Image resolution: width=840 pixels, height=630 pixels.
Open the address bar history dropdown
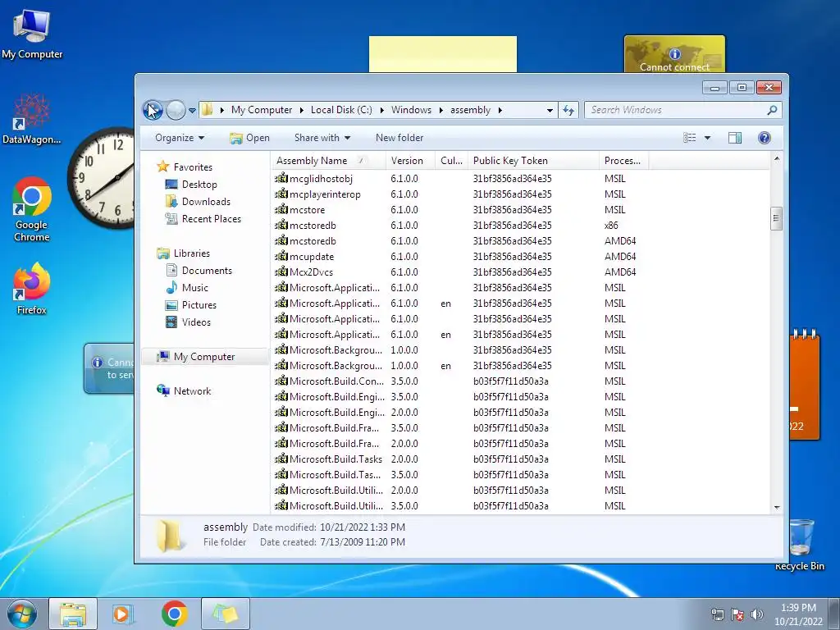(550, 111)
